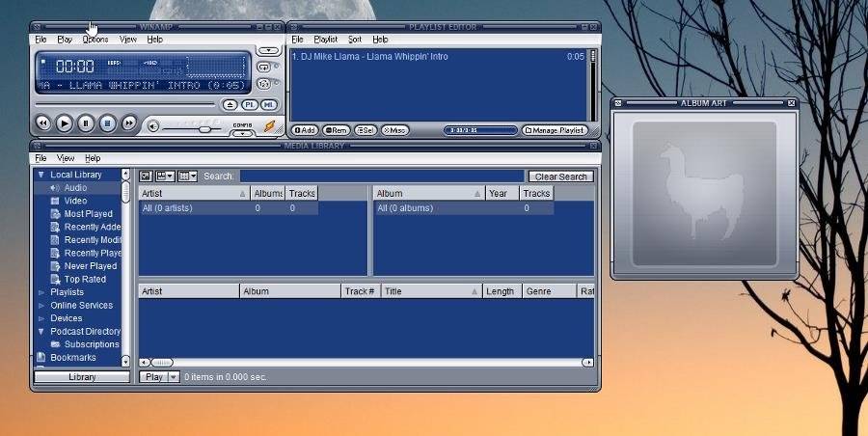Open Help menu in Playlist Editor
This screenshot has height=436, width=868.
pyautogui.click(x=380, y=40)
